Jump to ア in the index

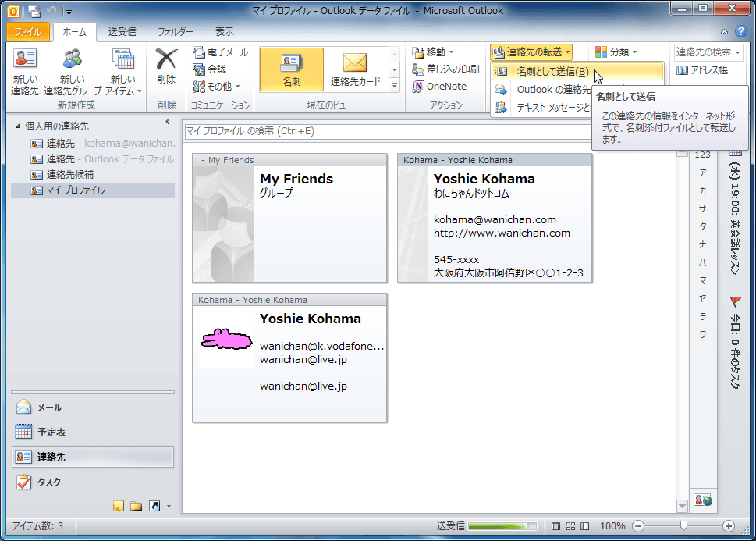(702, 173)
